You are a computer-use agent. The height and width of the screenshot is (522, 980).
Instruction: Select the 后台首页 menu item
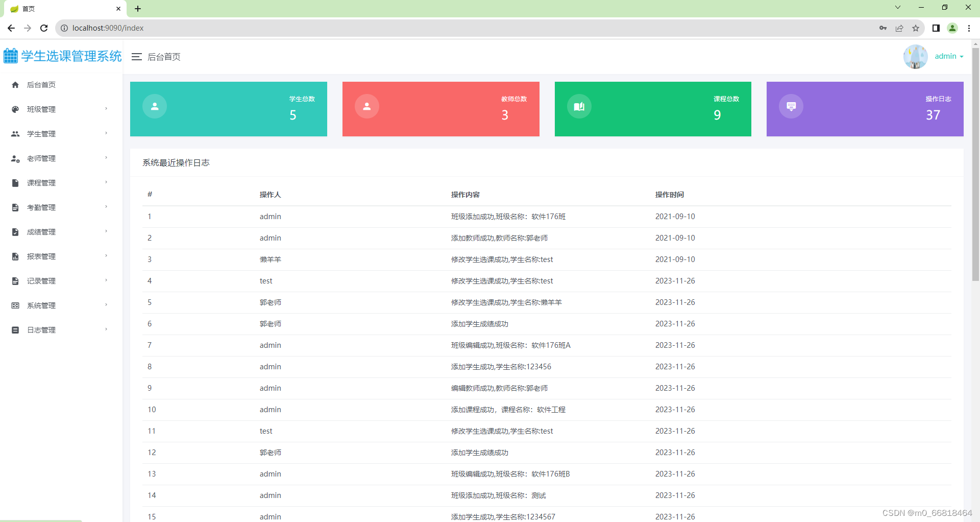(x=41, y=84)
